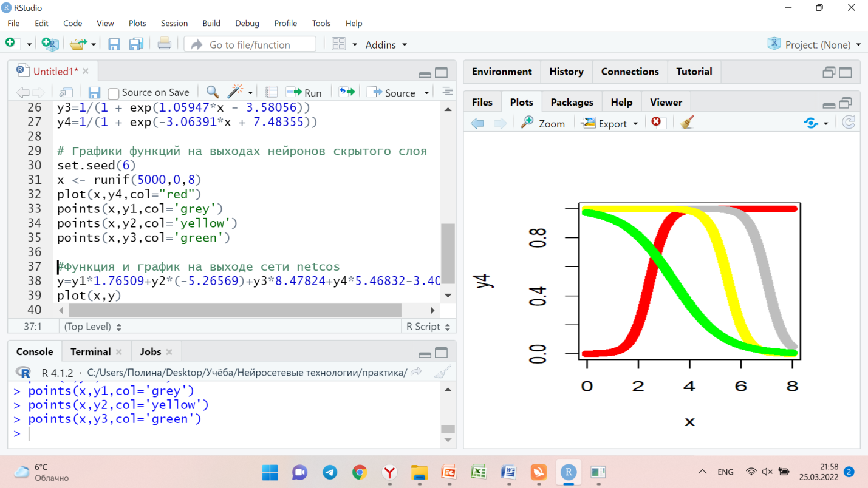
Task: Source the script with Source button
Action: (x=392, y=93)
